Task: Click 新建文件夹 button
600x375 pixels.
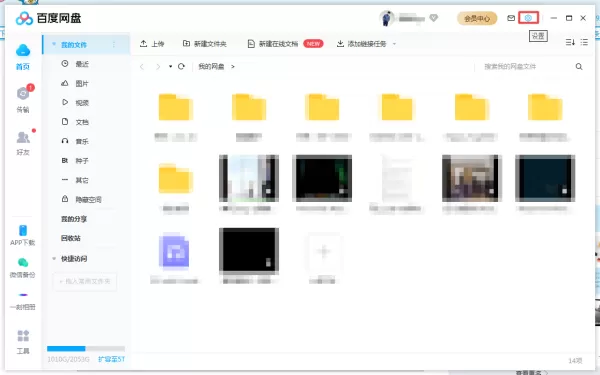Action: coord(205,44)
